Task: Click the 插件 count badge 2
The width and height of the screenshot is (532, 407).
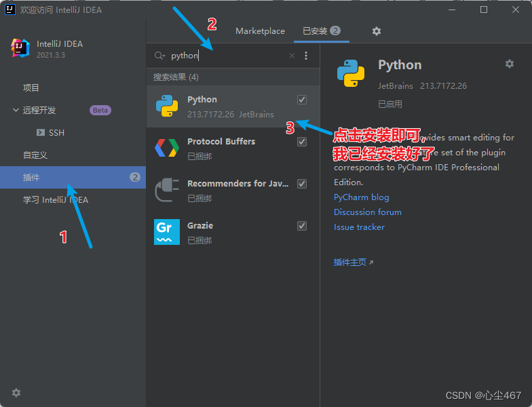Action: tap(135, 177)
